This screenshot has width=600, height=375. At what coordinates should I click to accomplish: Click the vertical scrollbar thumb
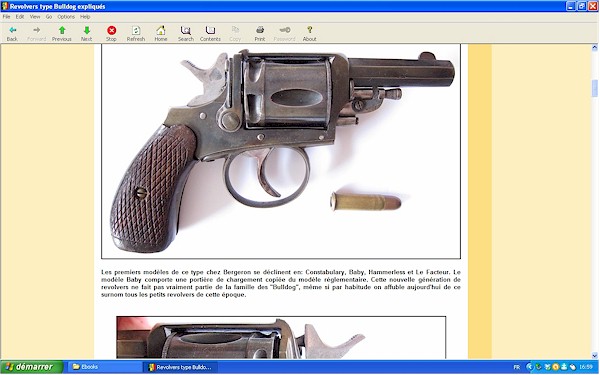(595, 88)
